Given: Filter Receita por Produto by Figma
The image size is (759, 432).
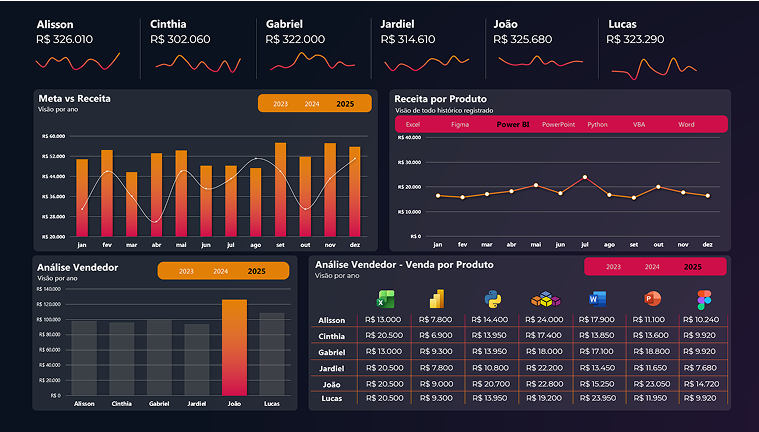Looking at the screenshot, I should (x=459, y=124).
